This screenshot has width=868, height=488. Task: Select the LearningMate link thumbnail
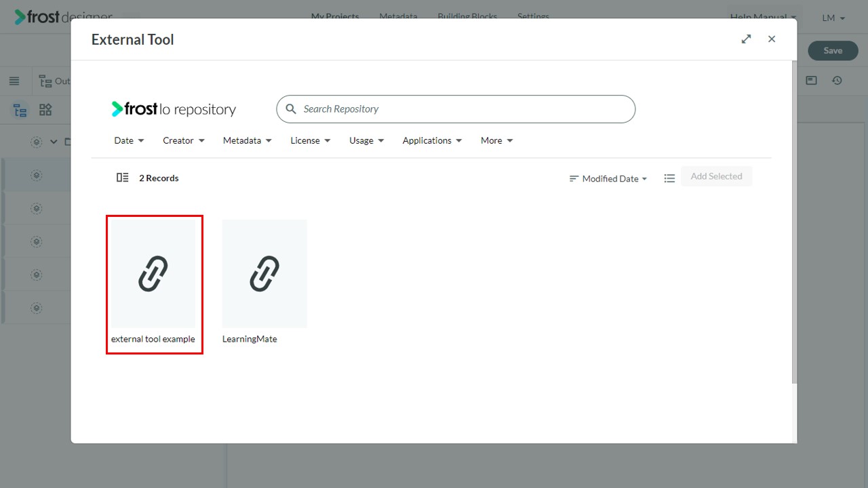[x=264, y=274]
